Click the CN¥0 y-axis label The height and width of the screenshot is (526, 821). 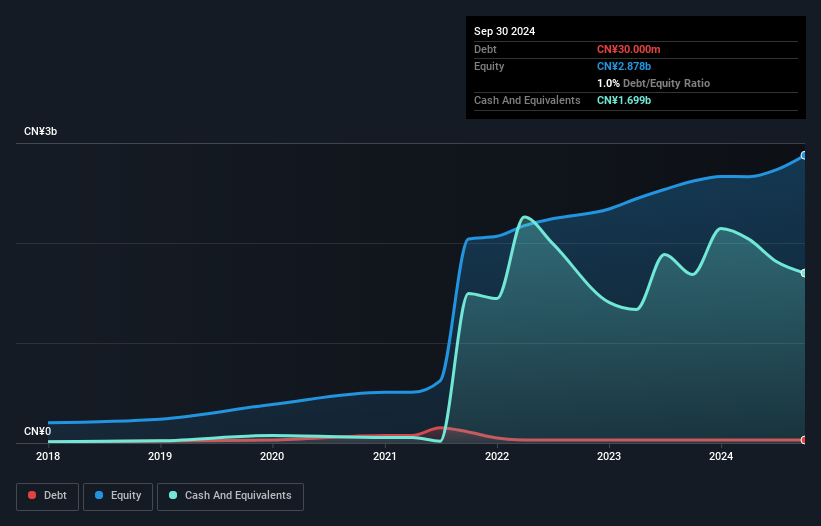[37, 431]
